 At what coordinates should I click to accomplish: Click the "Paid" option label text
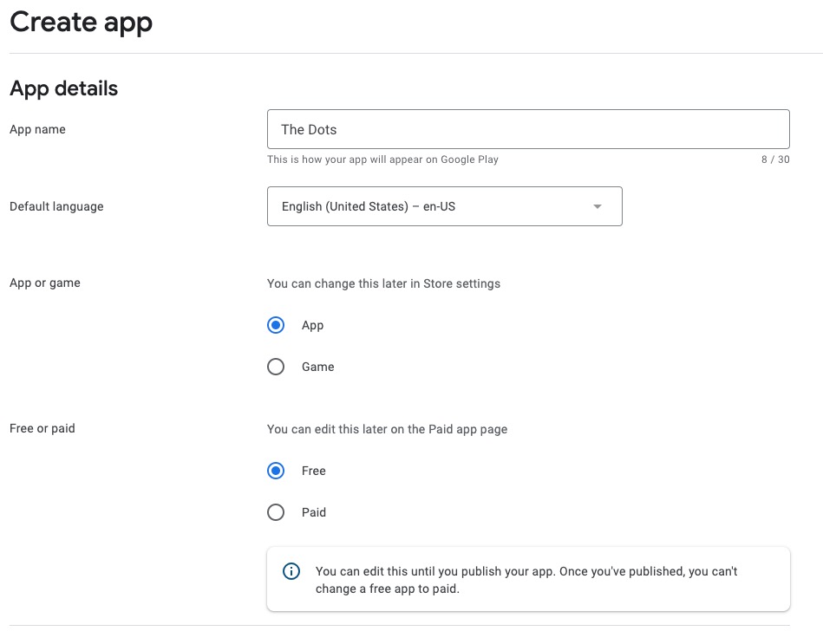[314, 513]
